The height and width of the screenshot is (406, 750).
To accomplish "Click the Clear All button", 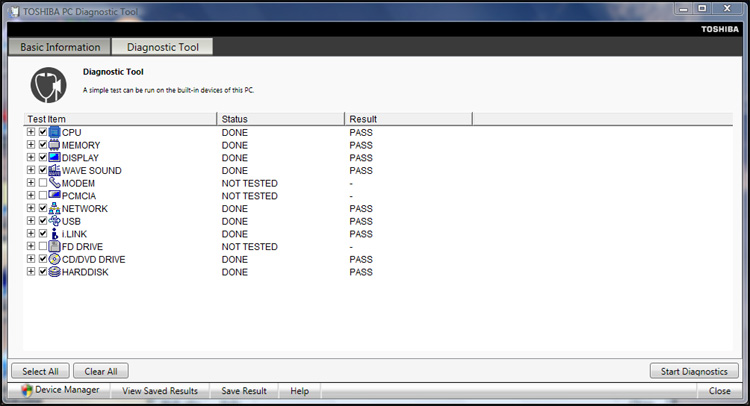I will 101,371.
